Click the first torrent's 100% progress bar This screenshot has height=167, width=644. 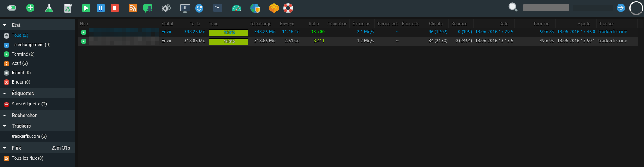pos(228,32)
